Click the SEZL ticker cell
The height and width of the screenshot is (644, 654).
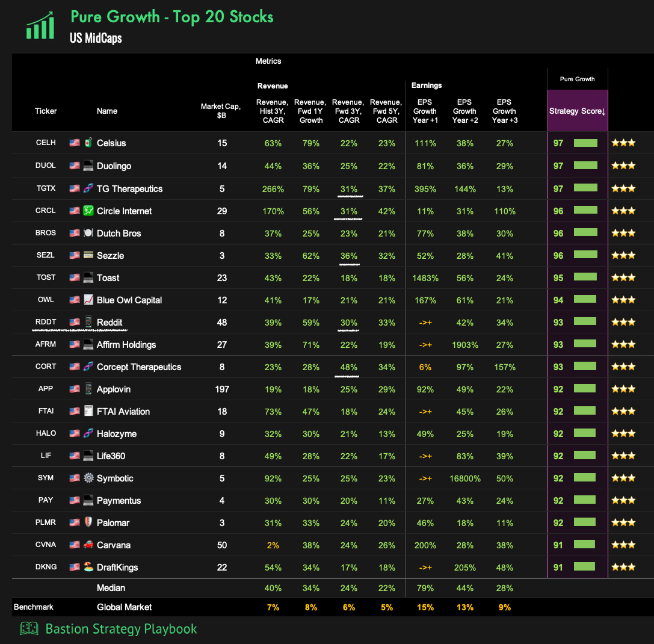coord(46,255)
